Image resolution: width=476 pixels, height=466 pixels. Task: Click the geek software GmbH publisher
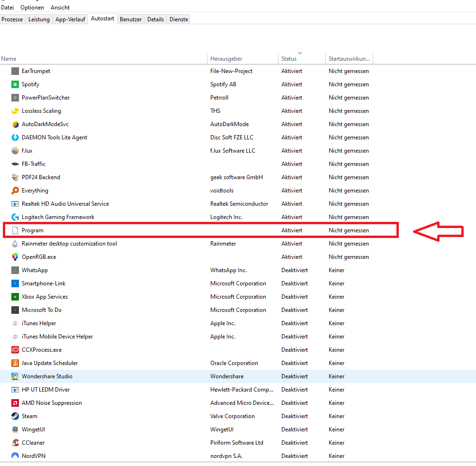point(236,177)
